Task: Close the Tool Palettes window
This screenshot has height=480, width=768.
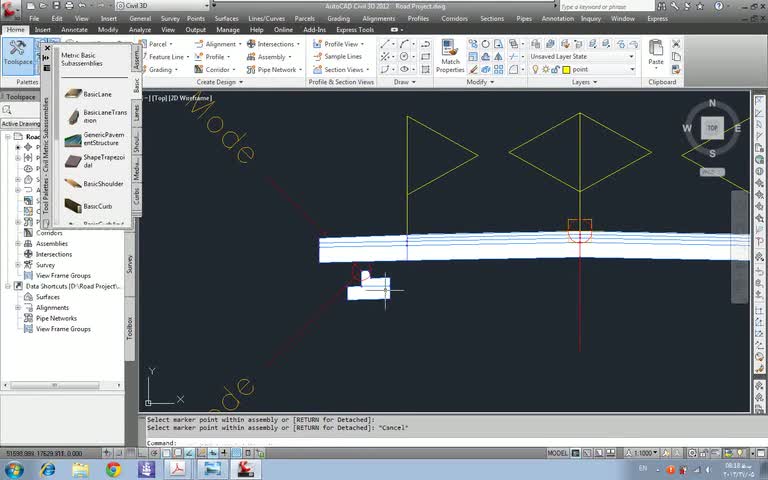Action: pyautogui.click(x=47, y=48)
